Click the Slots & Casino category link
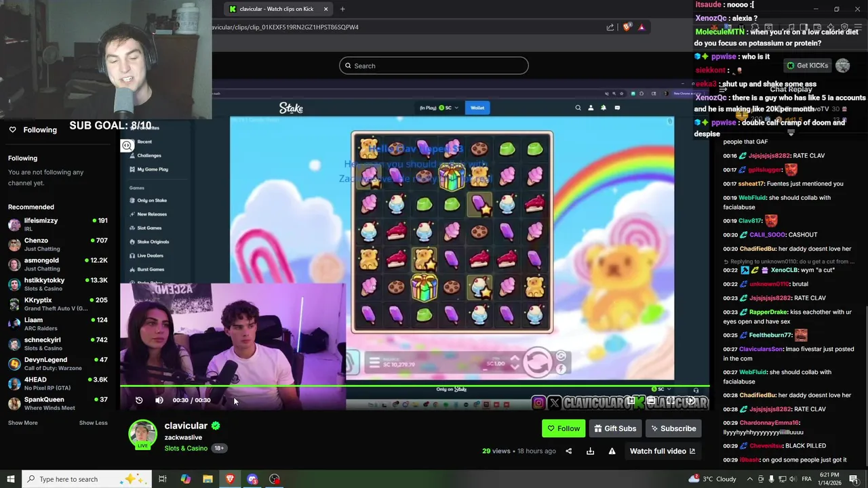 pyautogui.click(x=186, y=448)
